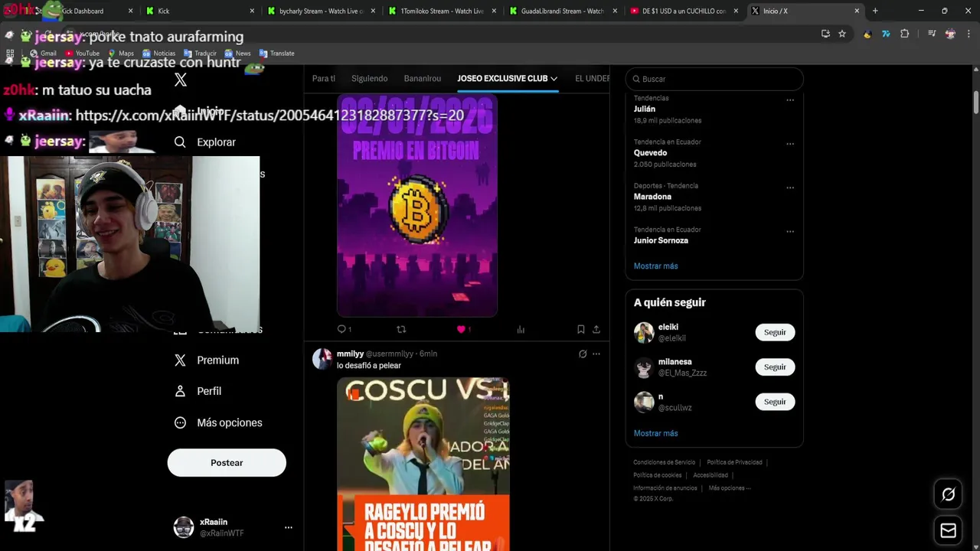Screen dimensions: 980x551
Task: Open more options for Julián trend
Action: tap(790, 99)
